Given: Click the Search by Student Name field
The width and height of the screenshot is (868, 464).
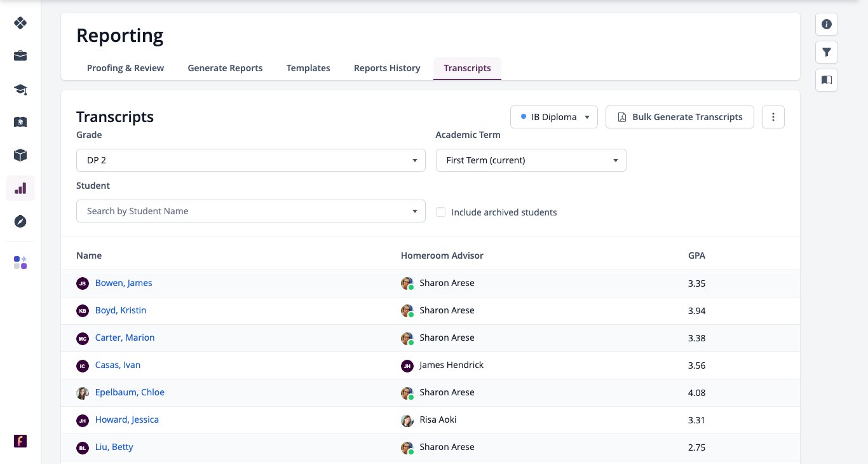Looking at the screenshot, I should pos(251,211).
